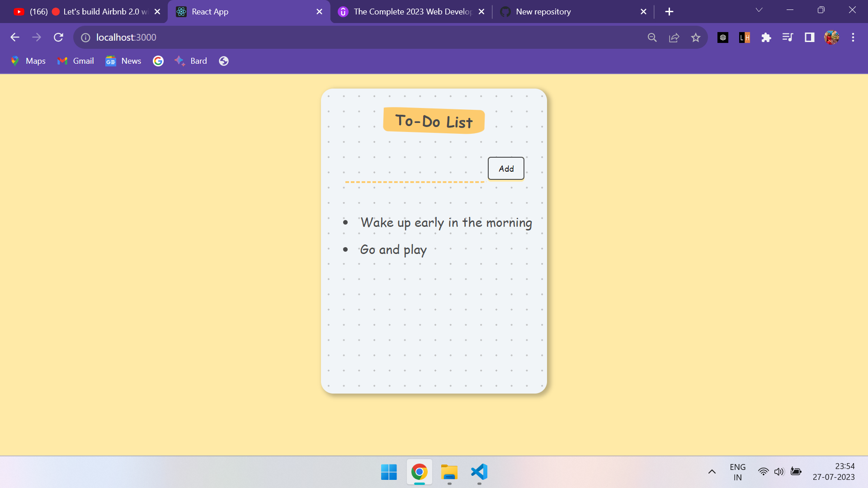Viewport: 868px width, 488px height.
Task: Open the Bard bookmark link
Action: tap(191, 61)
